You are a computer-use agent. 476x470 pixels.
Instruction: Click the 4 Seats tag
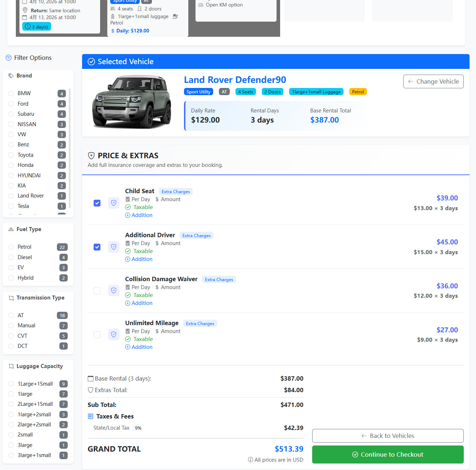(x=246, y=92)
